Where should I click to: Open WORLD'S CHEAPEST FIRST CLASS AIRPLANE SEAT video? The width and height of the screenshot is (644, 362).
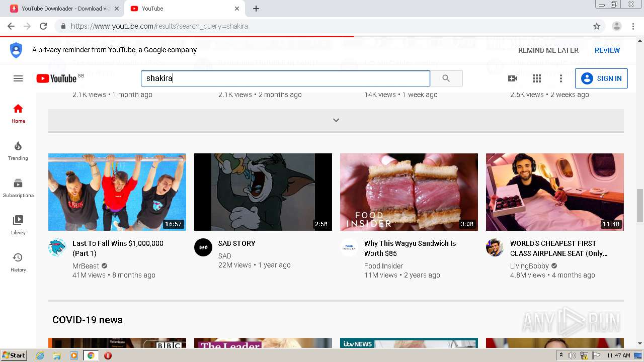(x=558, y=248)
